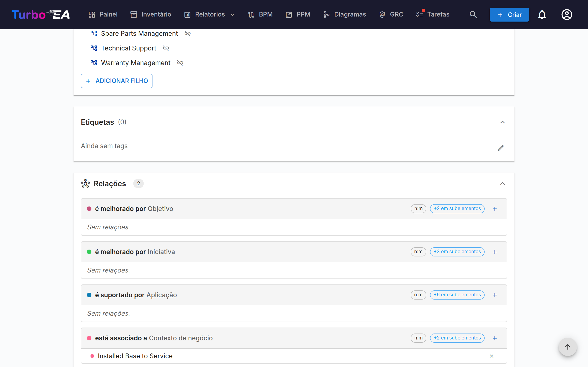Show +3 em subelementos for Iniciativa
The height and width of the screenshot is (367, 588).
(457, 252)
